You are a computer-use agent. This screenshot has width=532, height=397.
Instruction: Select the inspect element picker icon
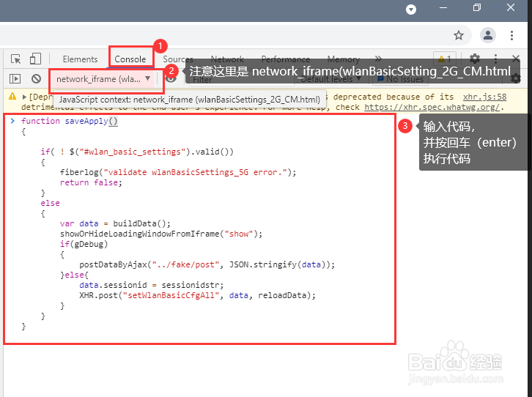pyautogui.click(x=15, y=59)
